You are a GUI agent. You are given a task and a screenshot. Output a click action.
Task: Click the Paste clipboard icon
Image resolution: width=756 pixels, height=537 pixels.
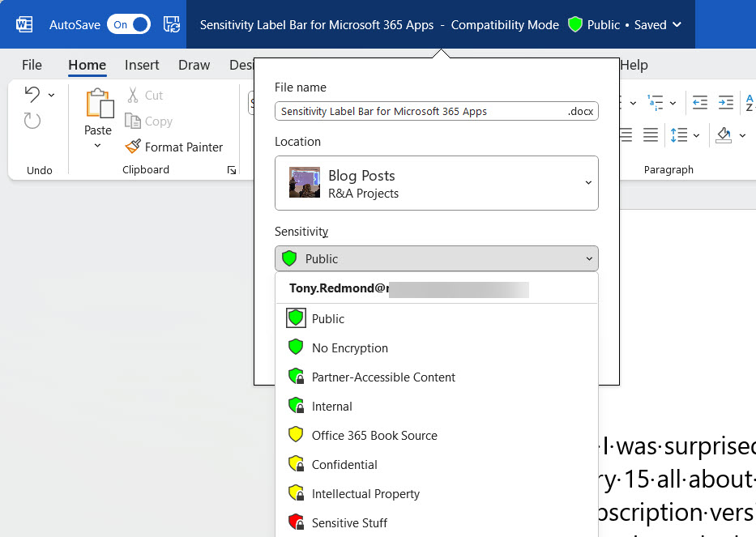point(100,103)
